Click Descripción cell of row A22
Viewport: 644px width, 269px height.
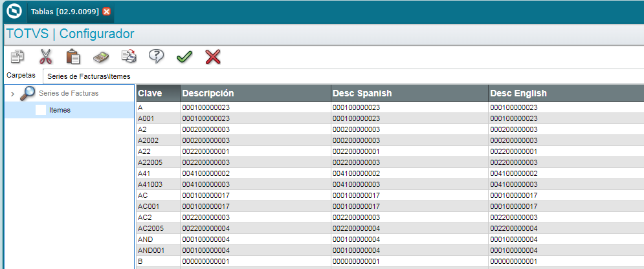tap(256, 151)
